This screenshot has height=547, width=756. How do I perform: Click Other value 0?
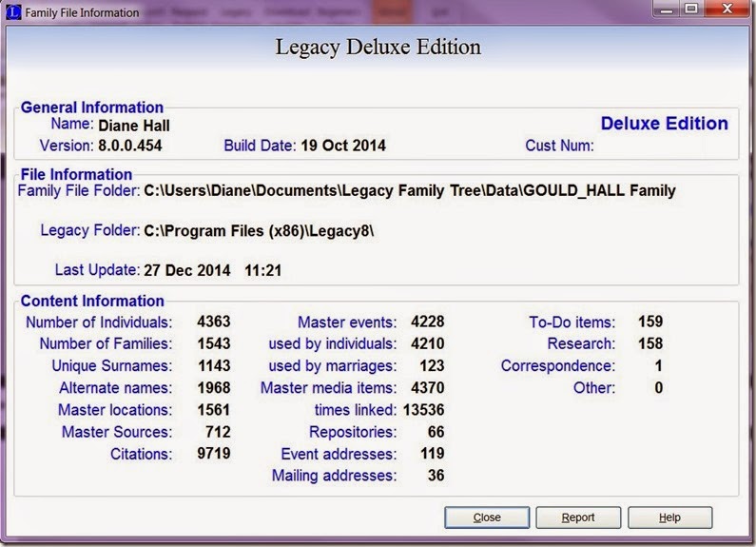point(659,388)
